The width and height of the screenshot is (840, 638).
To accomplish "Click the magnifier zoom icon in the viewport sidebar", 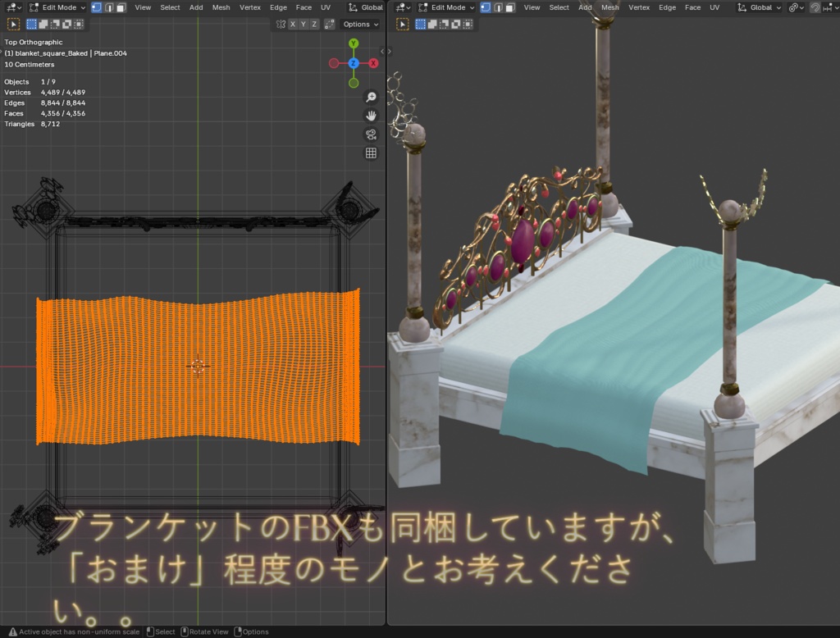I will click(x=371, y=97).
